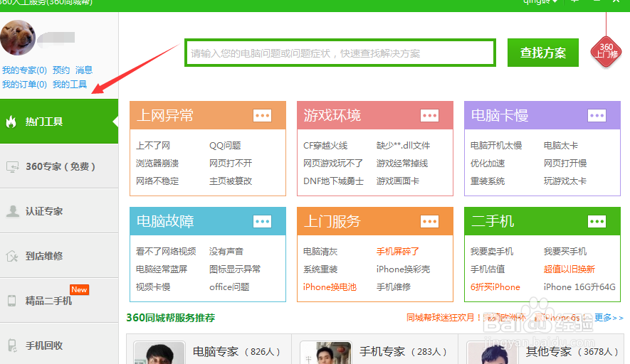
Task: Open more options on 电脑故障 card
Action: tap(263, 222)
